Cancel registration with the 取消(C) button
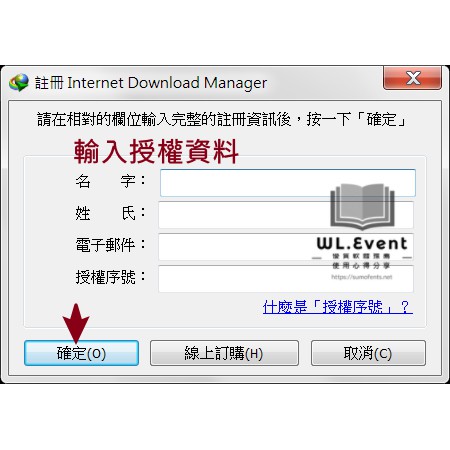This screenshot has width=450, height=450. 368,353
